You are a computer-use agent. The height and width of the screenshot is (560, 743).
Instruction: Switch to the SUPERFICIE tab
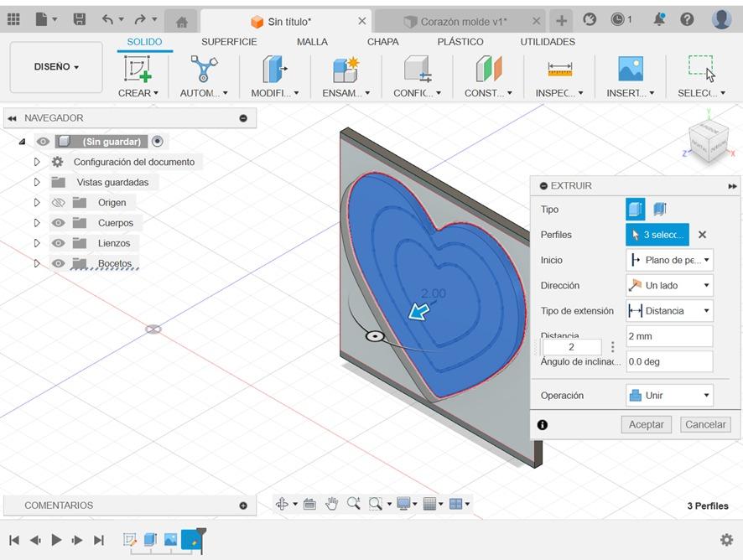point(229,42)
